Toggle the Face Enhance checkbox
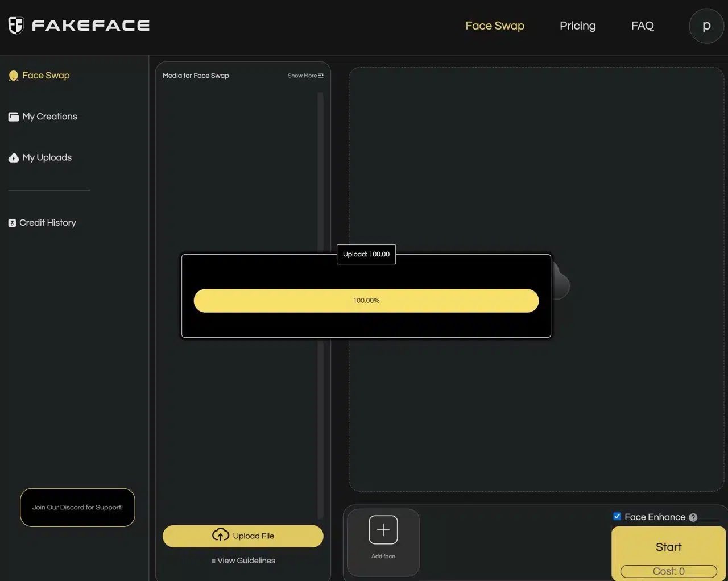Screen dimensions: 728x581 [617, 516]
